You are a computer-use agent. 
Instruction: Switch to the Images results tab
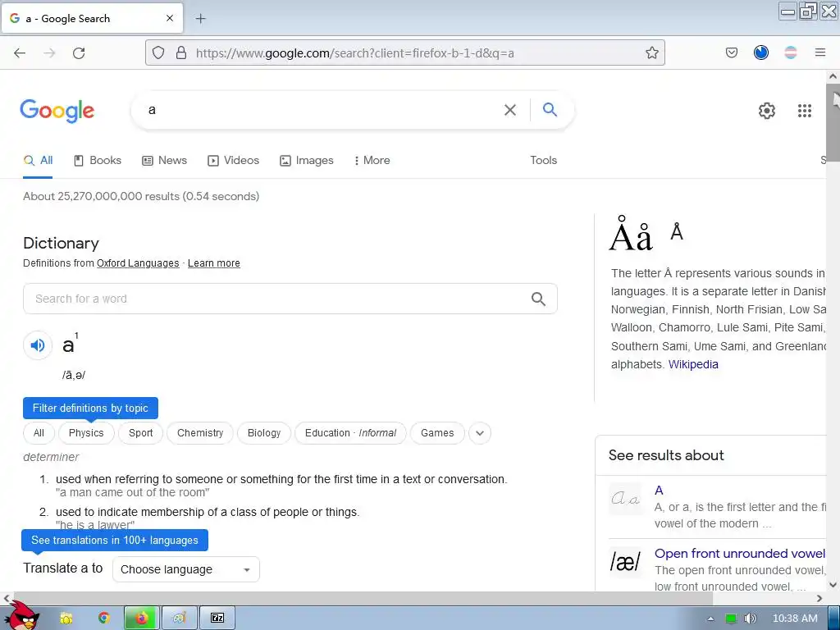click(307, 160)
